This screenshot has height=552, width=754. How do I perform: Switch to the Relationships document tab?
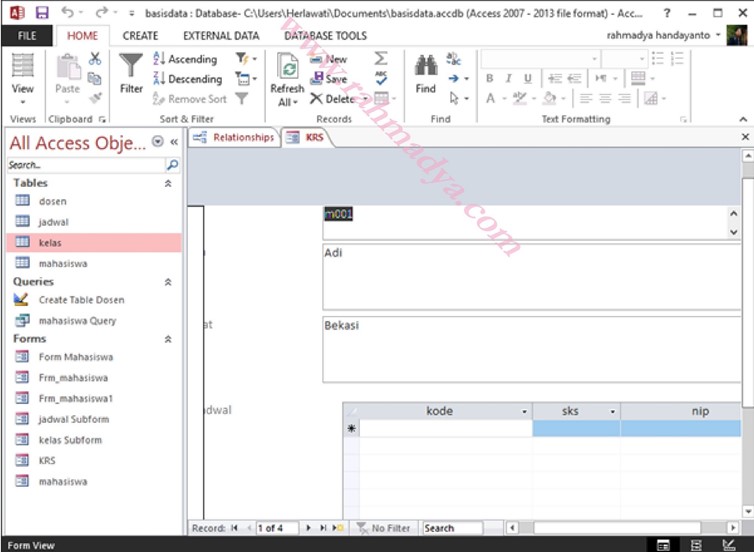tap(235, 137)
